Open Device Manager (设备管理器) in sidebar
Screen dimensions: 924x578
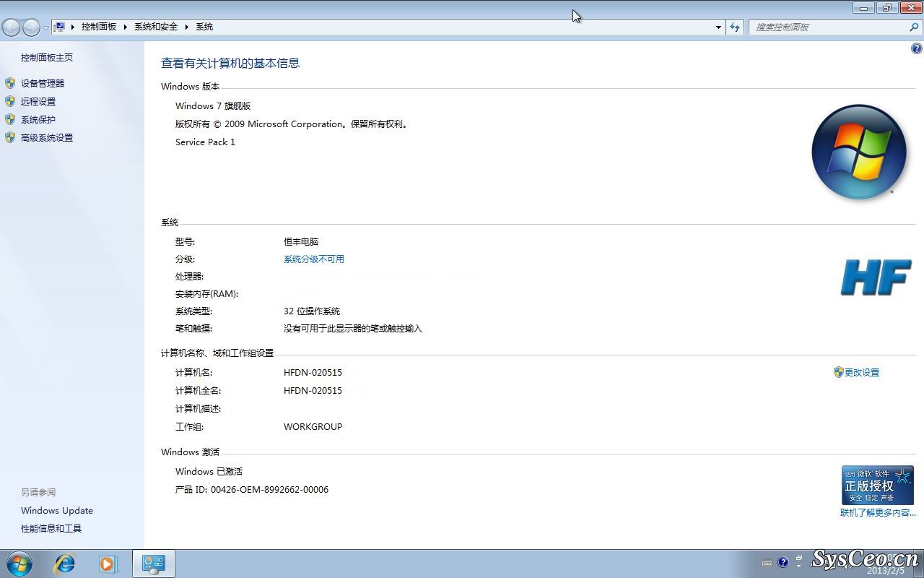click(x=43, y=84)
